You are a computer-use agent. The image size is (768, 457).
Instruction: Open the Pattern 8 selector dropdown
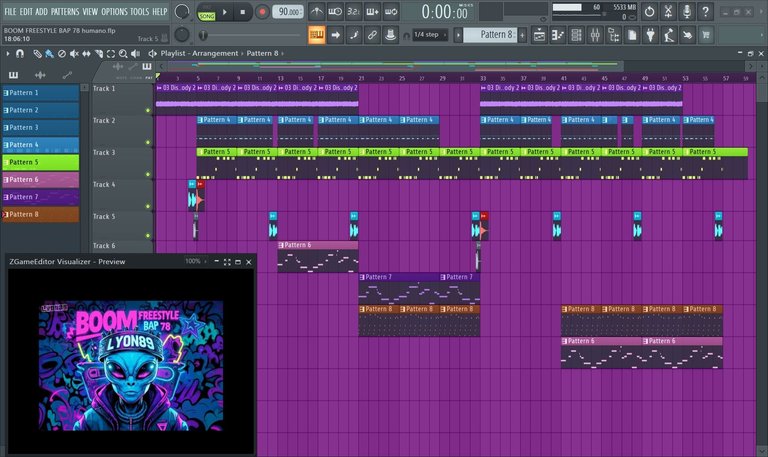(x=490, y=35)
